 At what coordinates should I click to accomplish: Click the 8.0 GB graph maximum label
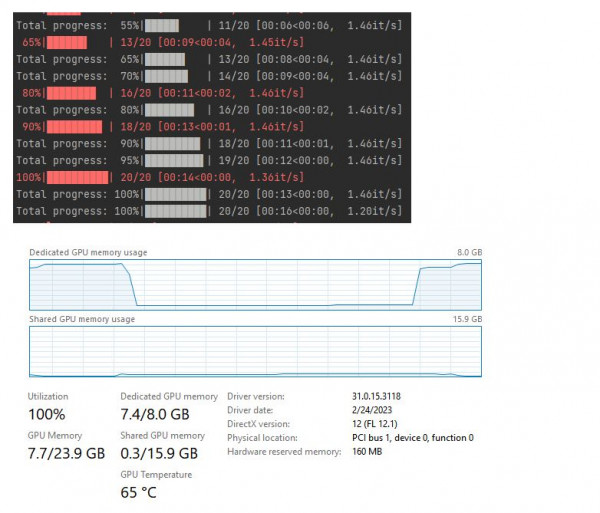(469, 253)
